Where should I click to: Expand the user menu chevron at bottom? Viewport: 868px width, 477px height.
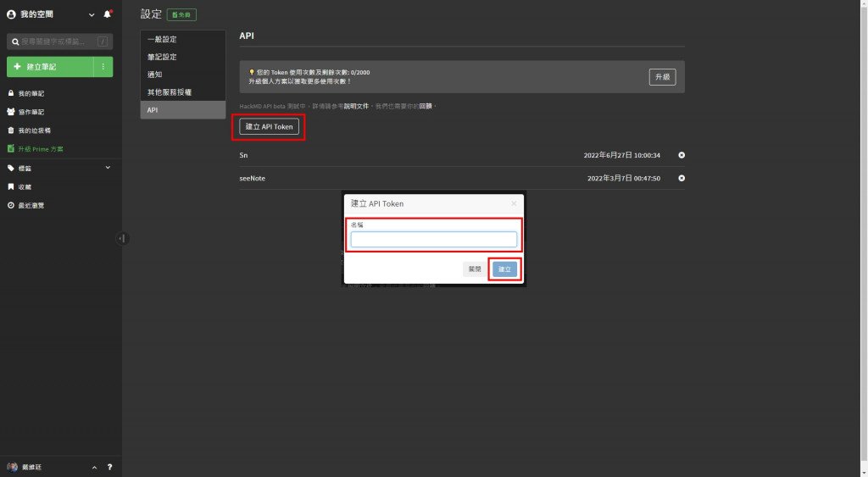tap(94, 468)
